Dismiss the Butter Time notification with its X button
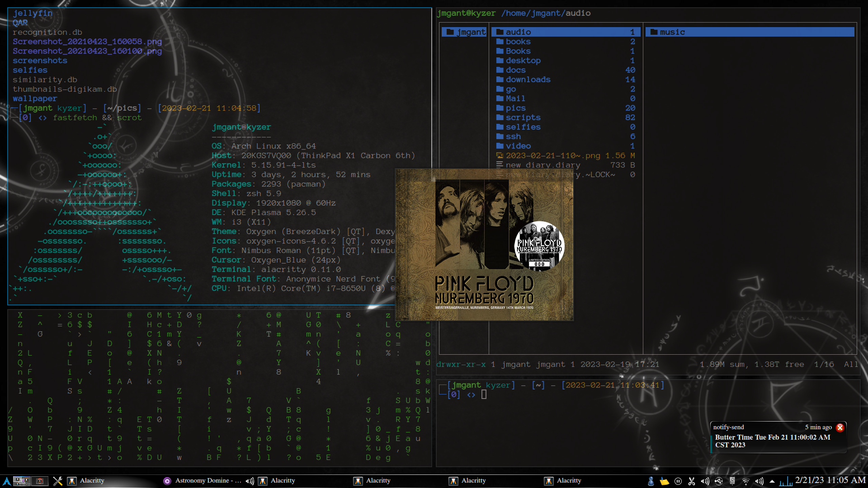 click(840, 427)
